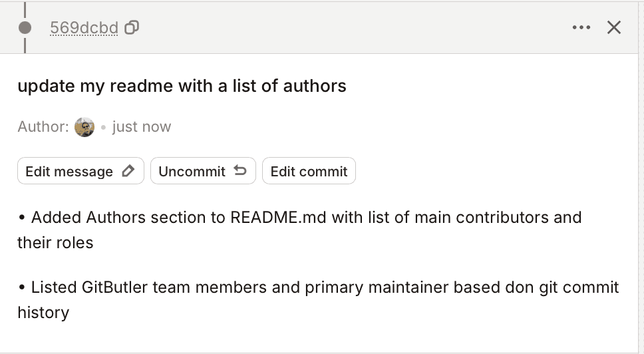Close the commit details panel

click(614, 27)
